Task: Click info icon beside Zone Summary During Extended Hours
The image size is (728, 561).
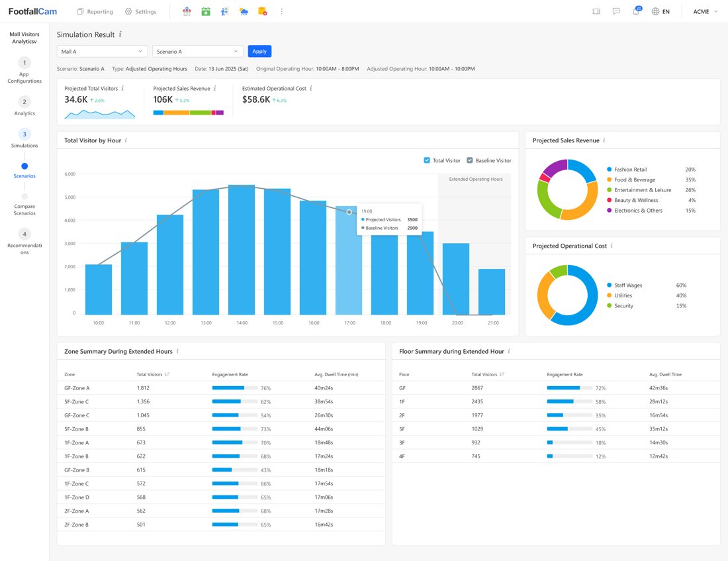Action: (x=177, y=351)
